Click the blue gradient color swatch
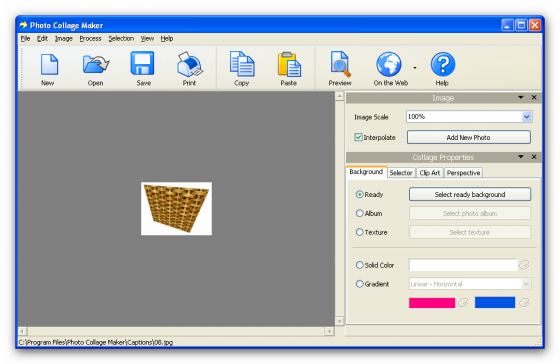 pyautogui.click(x=495, y=303)
